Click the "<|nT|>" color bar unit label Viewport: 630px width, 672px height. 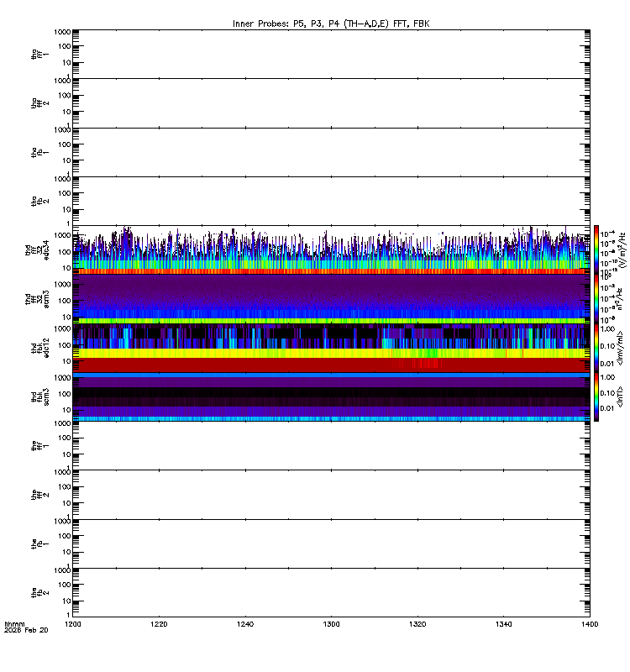click(x=620, y=396)
